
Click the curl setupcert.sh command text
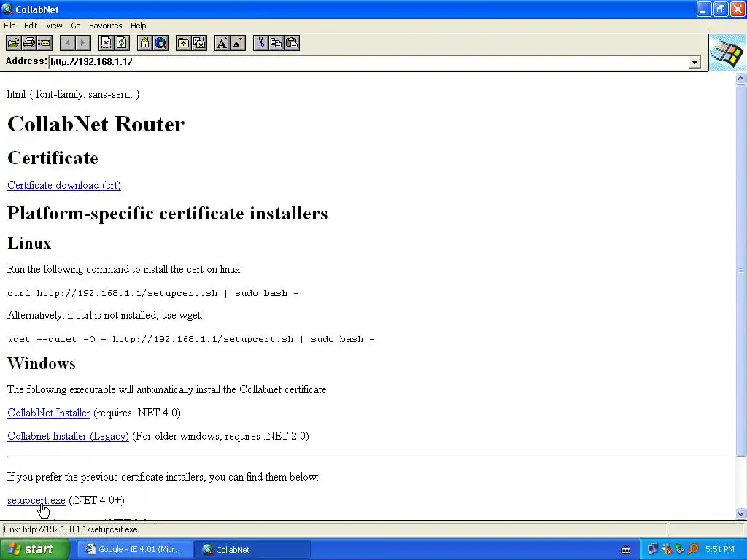(153, 293)
